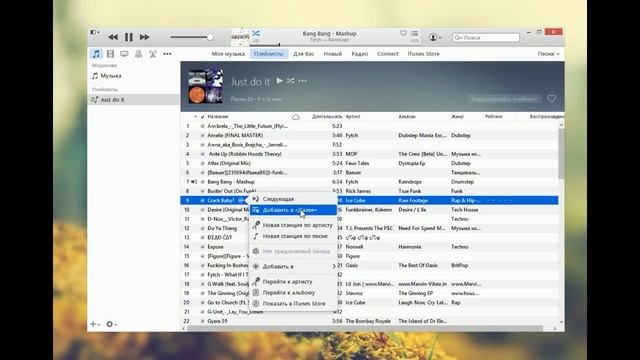This screenshot has width=640, height=360.
Task: Go to the iTunes Store tab
Action: pyautogui.click(x=423, y=54)
